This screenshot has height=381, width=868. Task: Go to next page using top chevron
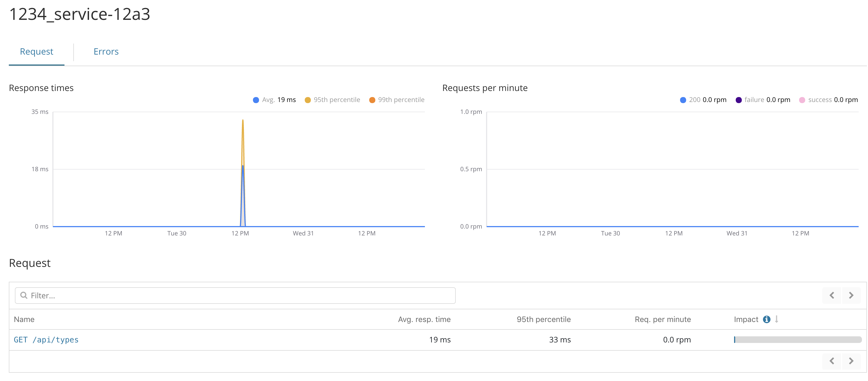click(851, 295)
